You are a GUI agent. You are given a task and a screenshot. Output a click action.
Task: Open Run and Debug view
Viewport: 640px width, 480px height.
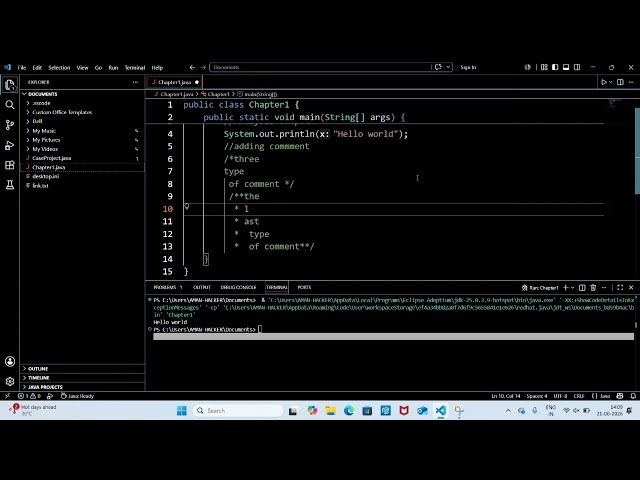[10, 145]
